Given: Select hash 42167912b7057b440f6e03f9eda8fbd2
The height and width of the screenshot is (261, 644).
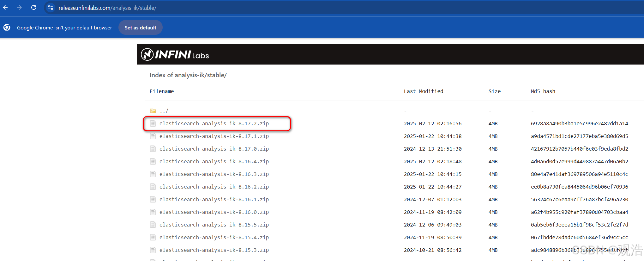Looking at the screenshot, I should click(x=580, y=149).
